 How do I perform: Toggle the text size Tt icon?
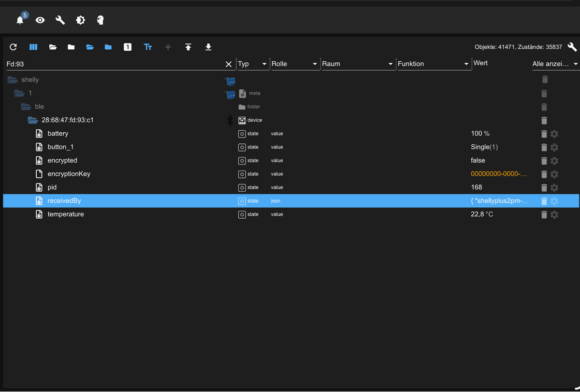148,47
